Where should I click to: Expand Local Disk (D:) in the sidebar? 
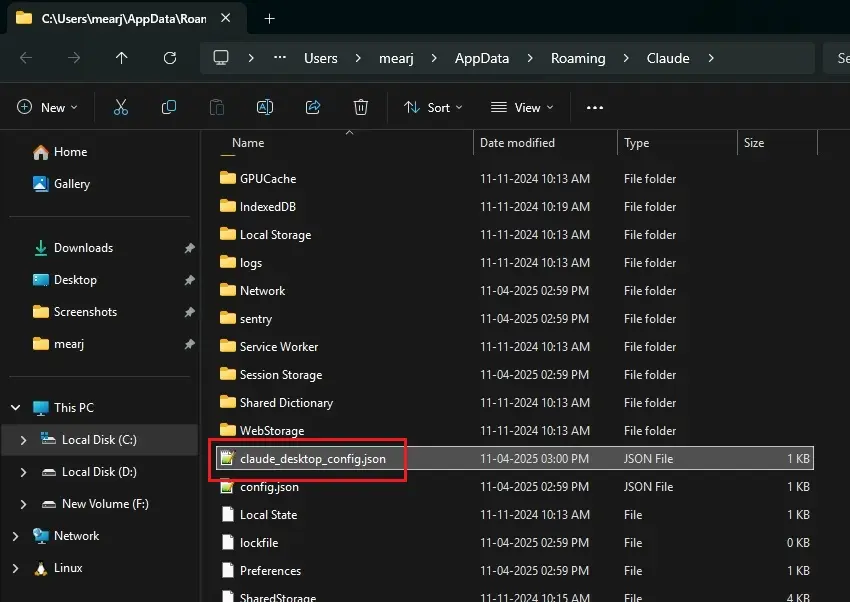pyautogui.click(x=25, y=472)
